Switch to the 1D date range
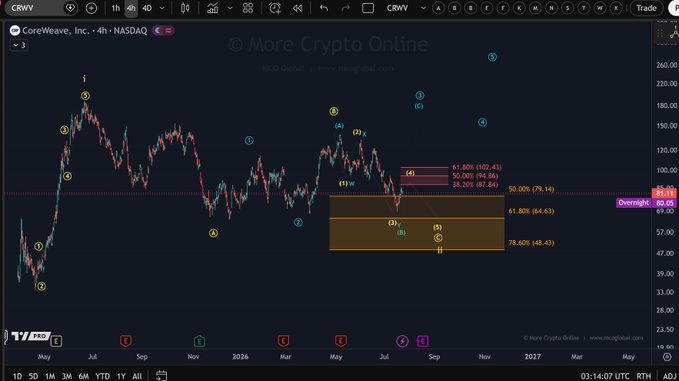Image resolution: width=679 pixels, height=381 pixels. [x=17, y=376]
